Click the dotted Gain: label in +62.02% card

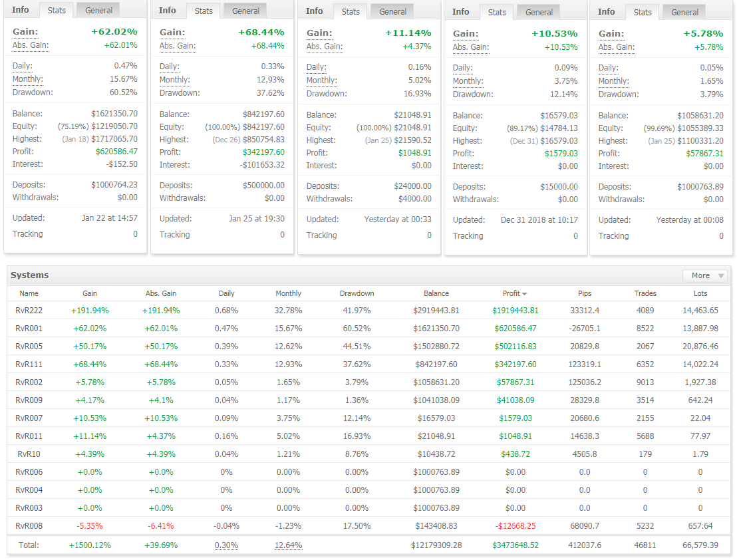pyautogui.click(x=25, y=32)
